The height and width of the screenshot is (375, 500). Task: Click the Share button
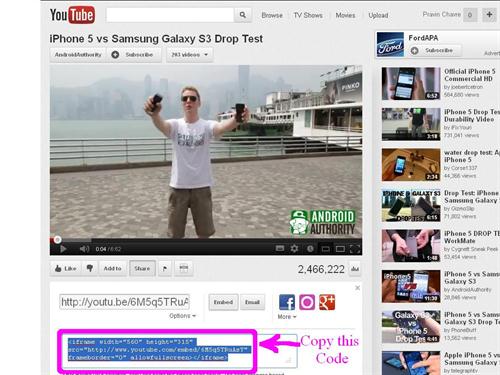[x=142, y=268]
